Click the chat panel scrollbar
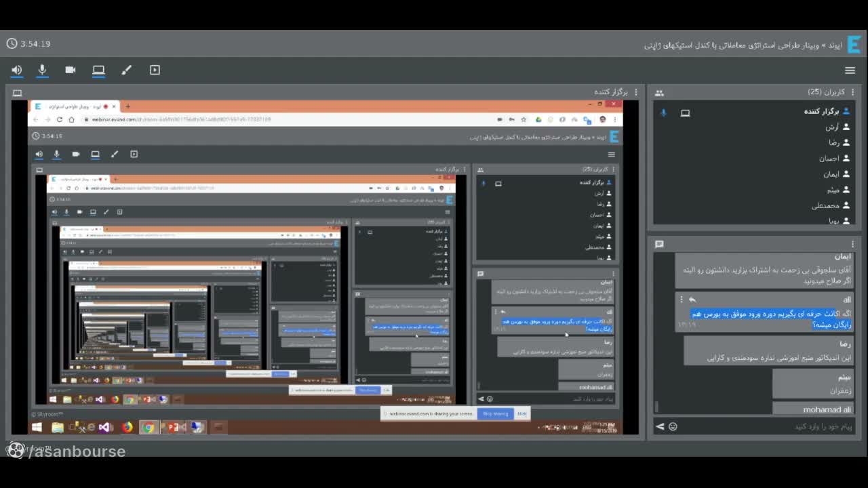Screen dimensions: 868x488 [x=656, y=407]
